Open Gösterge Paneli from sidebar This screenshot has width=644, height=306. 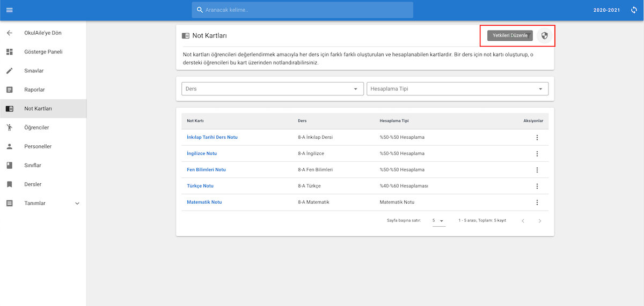click(x=43, y=52)
